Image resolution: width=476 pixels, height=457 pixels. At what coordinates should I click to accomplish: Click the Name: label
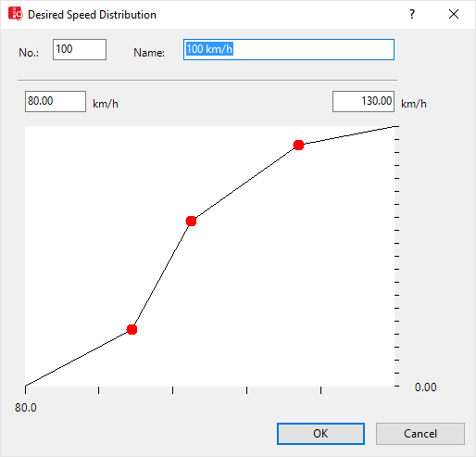(x=149, y=53)
